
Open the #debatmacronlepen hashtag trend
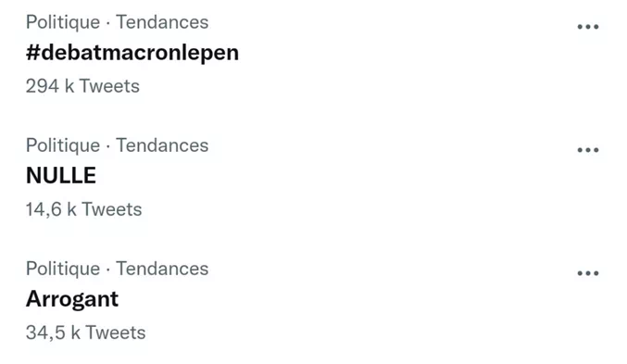coord(132,53)
